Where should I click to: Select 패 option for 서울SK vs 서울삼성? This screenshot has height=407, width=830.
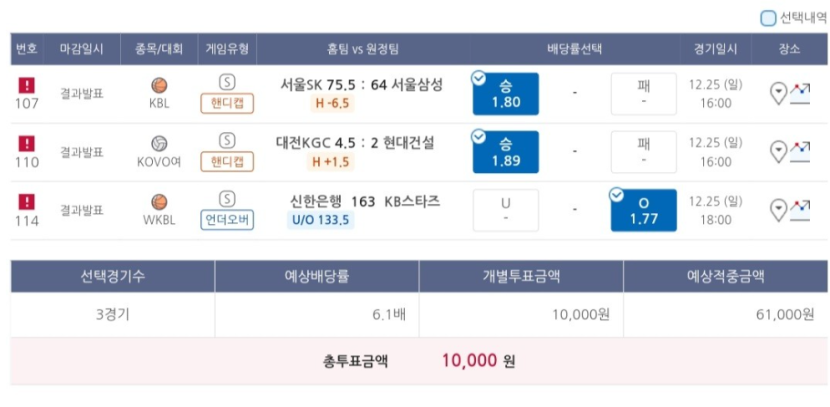pos(643,94)
